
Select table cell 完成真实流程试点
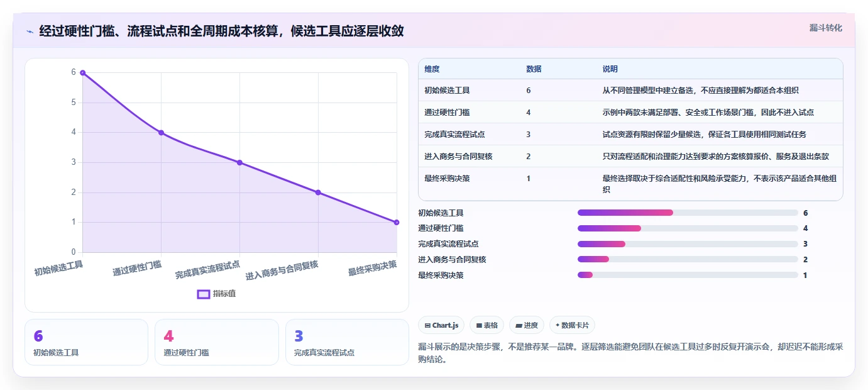coord(454,135)
